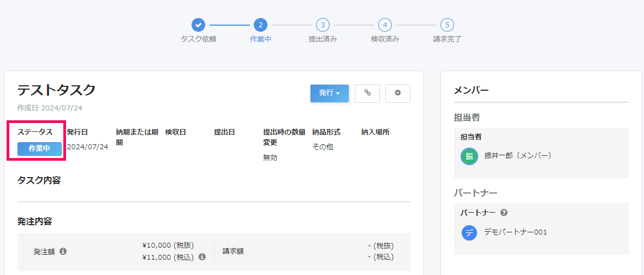Click info icon next to 発注額
The image size is (644, 275).
point(63,251)
